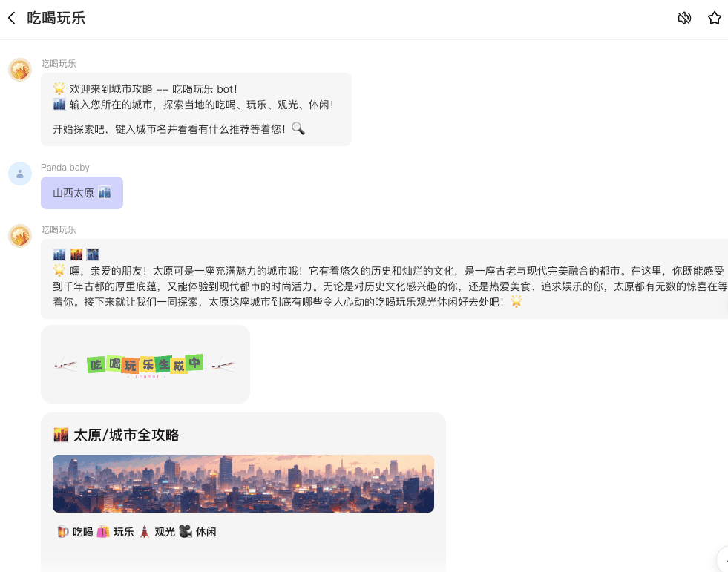Open the Panda baby user avatar
728x572 pixels.
[20, 174]
